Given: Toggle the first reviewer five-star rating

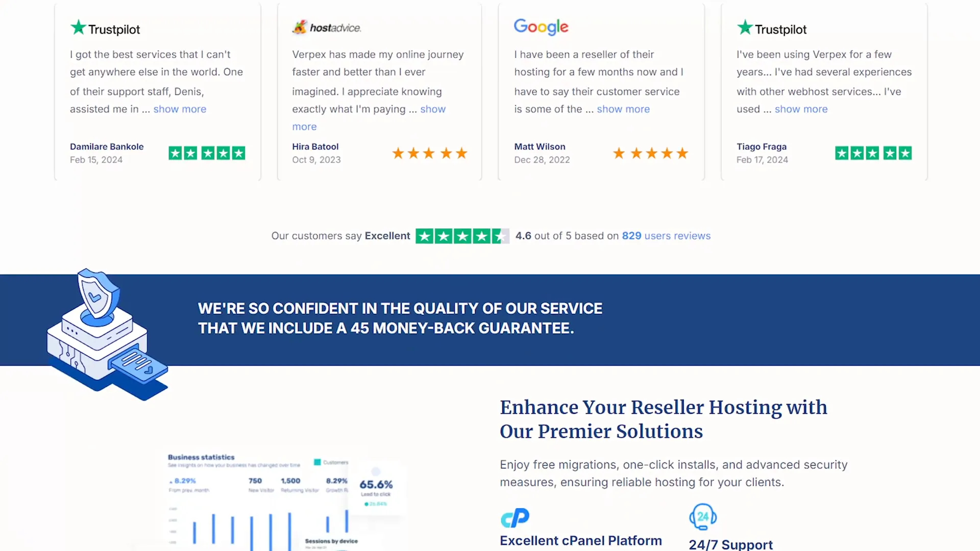Looking at the screenshot, I should coord(207,153).
